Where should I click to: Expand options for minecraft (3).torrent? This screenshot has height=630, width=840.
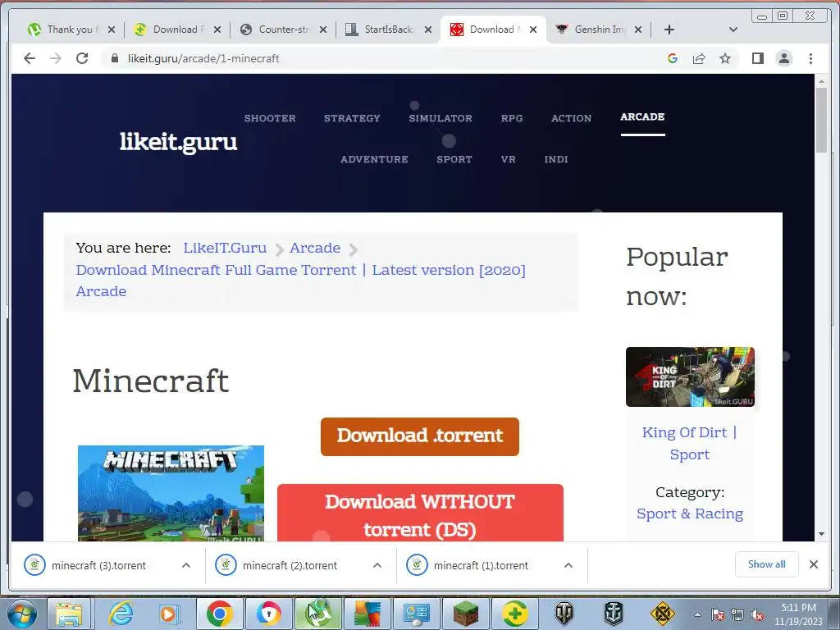point(186,565)
